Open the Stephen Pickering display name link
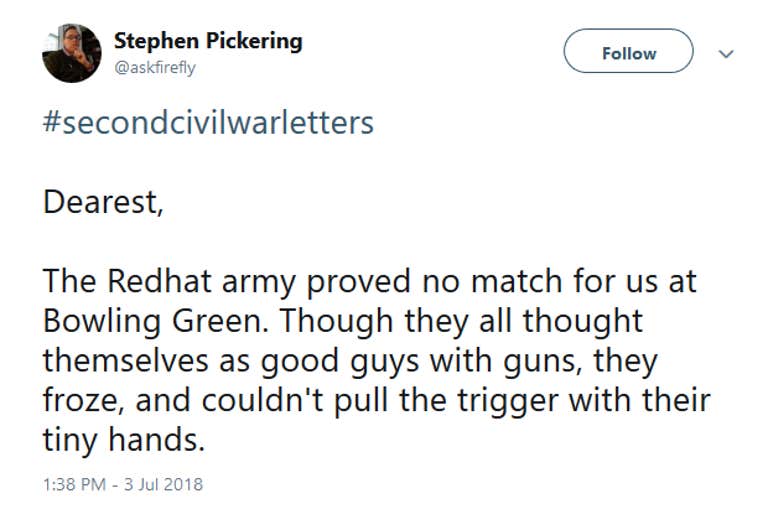 (208, 40)
